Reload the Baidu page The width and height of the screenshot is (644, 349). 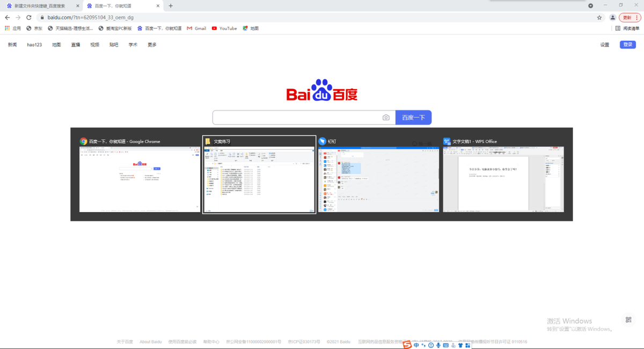[29, 18]
